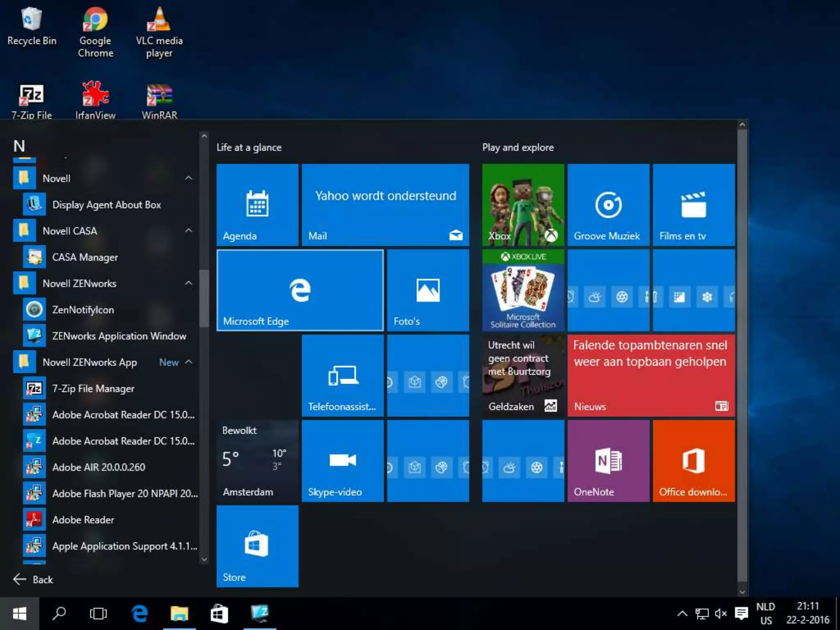This screenshot has height=630, width=840.
Task: Open ZENworks window taskbar icon
Action: tap(260, 614)
